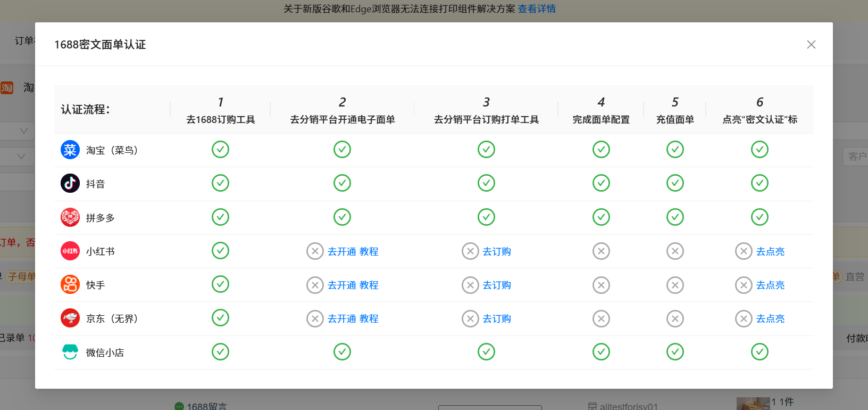Open 查看详情 link in top notice

[x=537, y=9]
